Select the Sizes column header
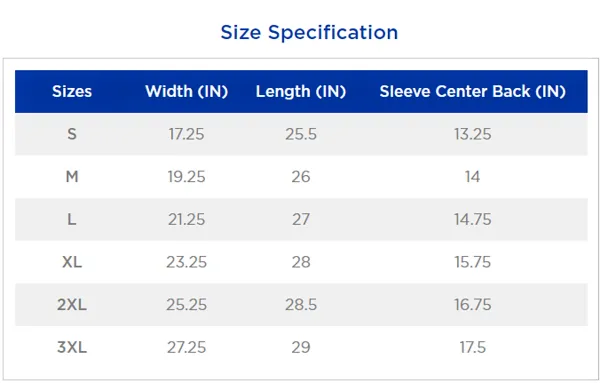This screenshot has width=600, height=383. point(72,91)
